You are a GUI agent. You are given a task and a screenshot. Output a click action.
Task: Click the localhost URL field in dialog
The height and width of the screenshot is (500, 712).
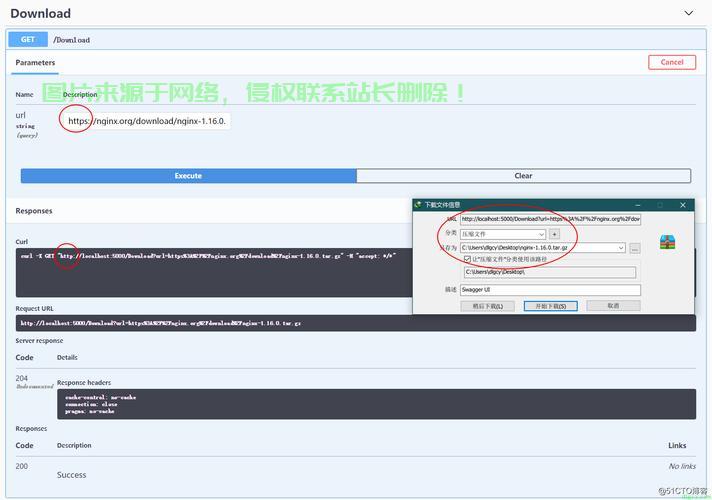(550, 219)
